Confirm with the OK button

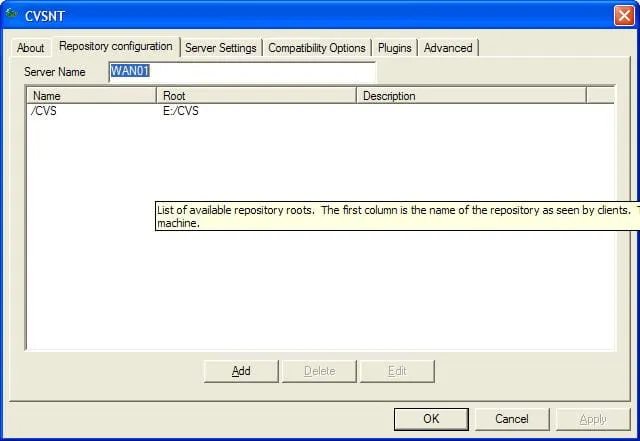click(431, 419)
